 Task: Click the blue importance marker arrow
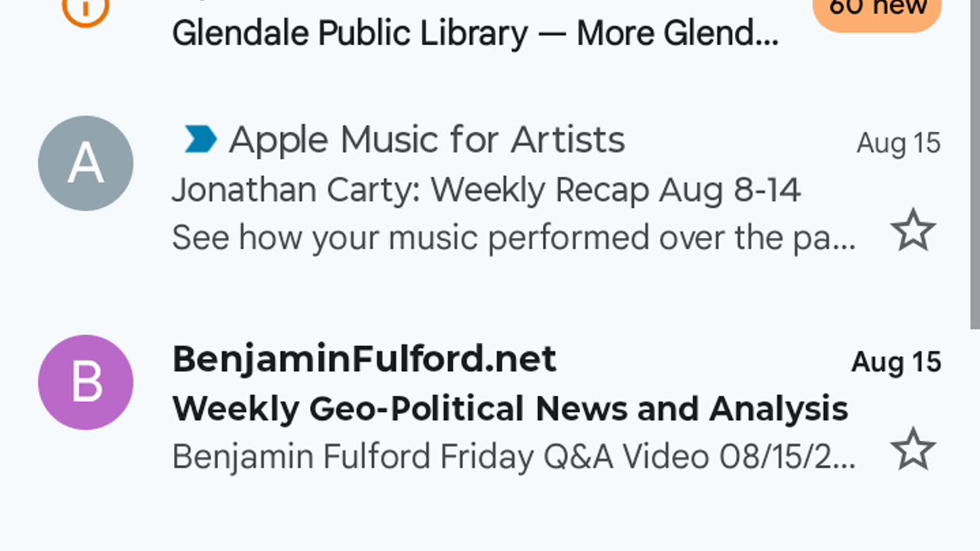(201, 140)
